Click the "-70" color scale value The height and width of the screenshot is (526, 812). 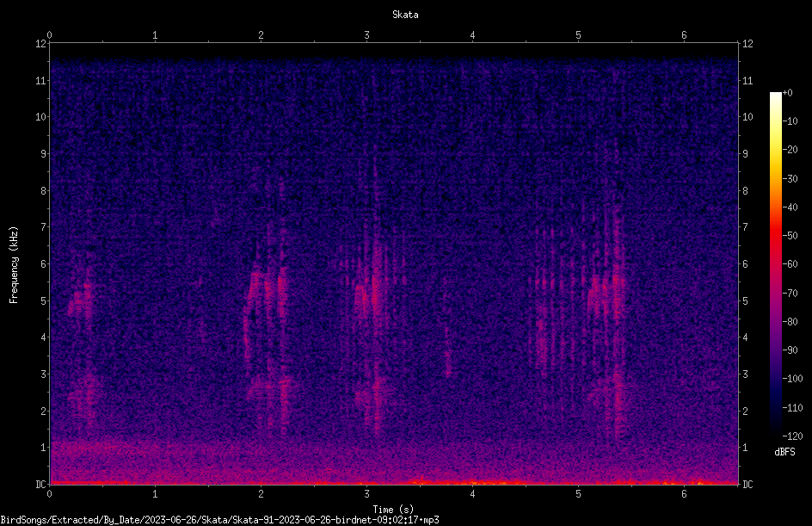(x=790, y=294)
